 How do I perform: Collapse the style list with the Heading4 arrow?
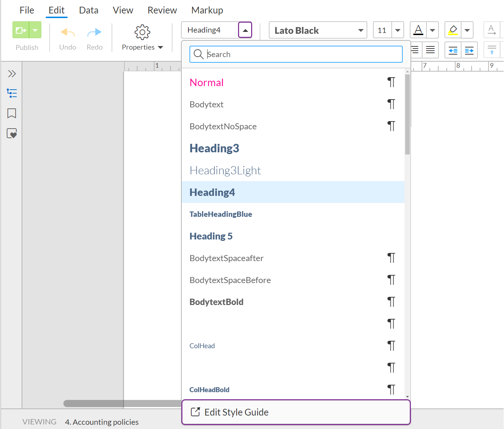click(245, 30)
